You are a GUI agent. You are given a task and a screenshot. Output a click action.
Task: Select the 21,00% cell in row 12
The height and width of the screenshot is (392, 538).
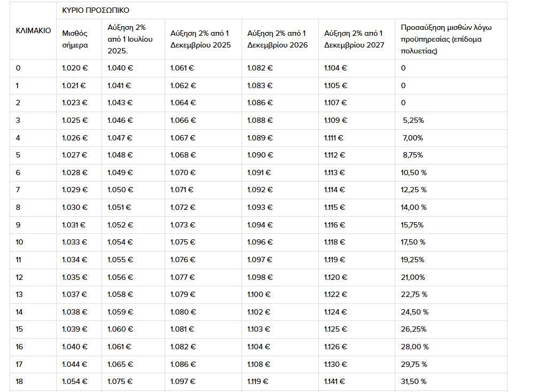(x=413, y=277)
